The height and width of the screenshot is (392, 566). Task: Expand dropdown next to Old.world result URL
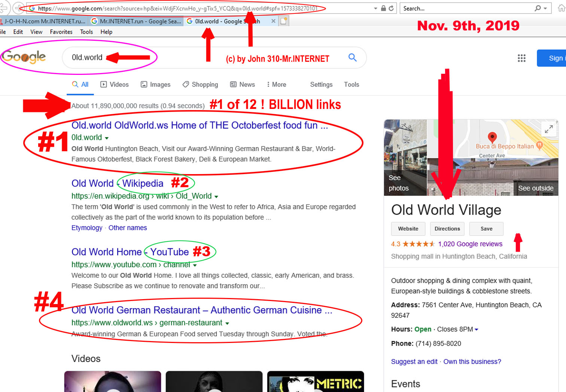[x=107, y=138]
